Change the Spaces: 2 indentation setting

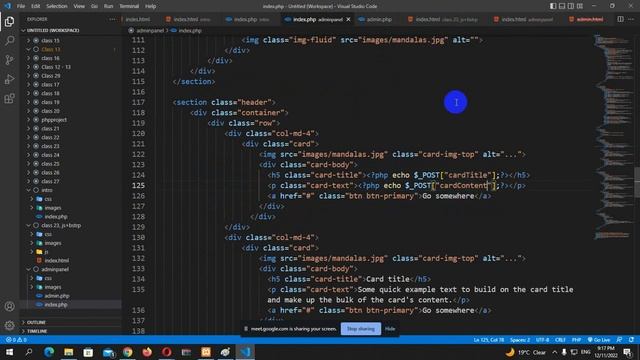point(520,340)
